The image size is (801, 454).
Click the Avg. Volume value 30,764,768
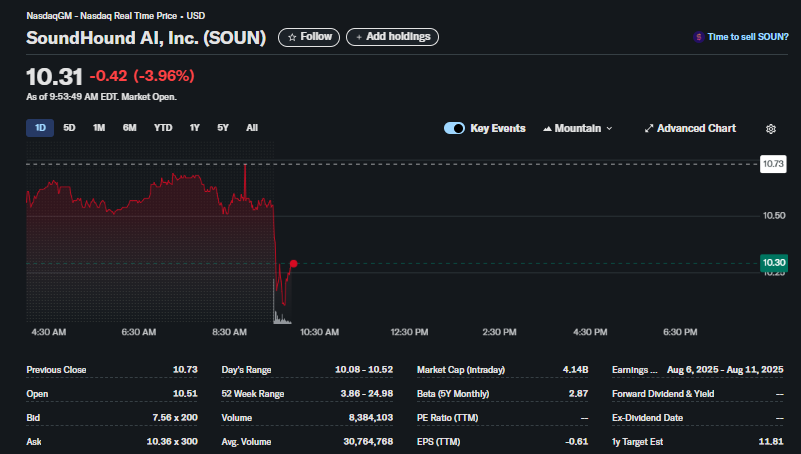click(x=368, y=442)
